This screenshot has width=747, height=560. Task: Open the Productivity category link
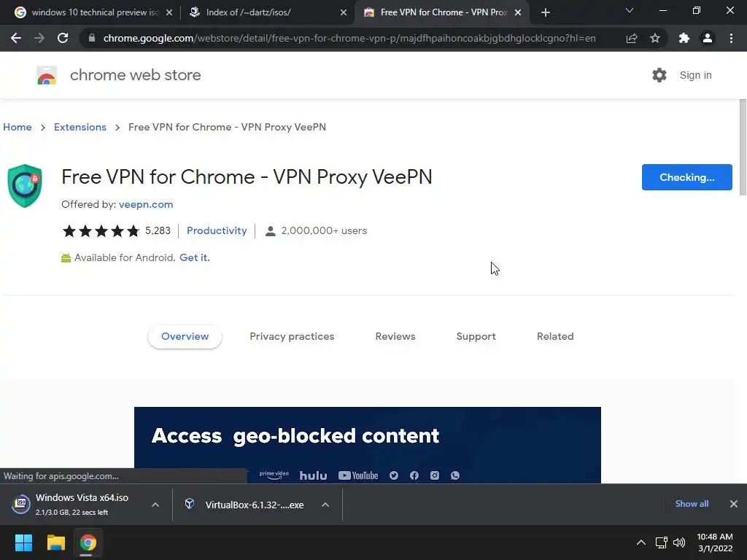[217, 230]
